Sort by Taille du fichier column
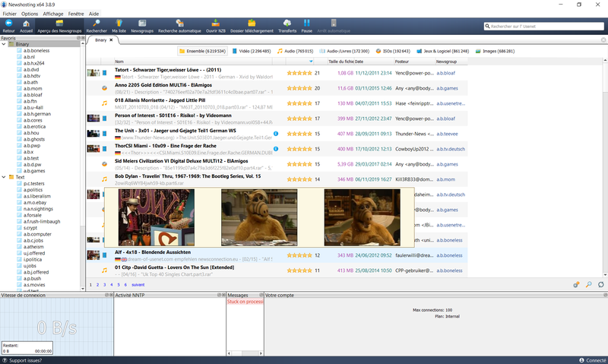The width and height of the screenshot is (608, 364). click(340, 62)
